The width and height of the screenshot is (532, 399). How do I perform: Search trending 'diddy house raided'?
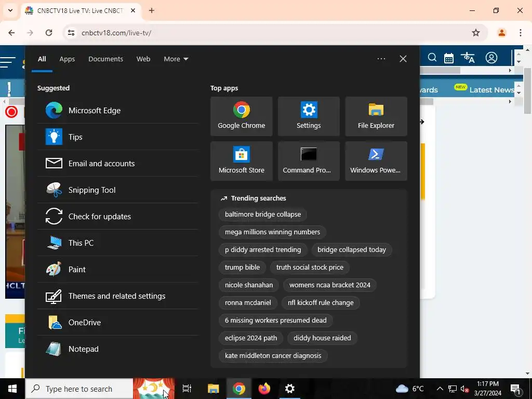322,338
